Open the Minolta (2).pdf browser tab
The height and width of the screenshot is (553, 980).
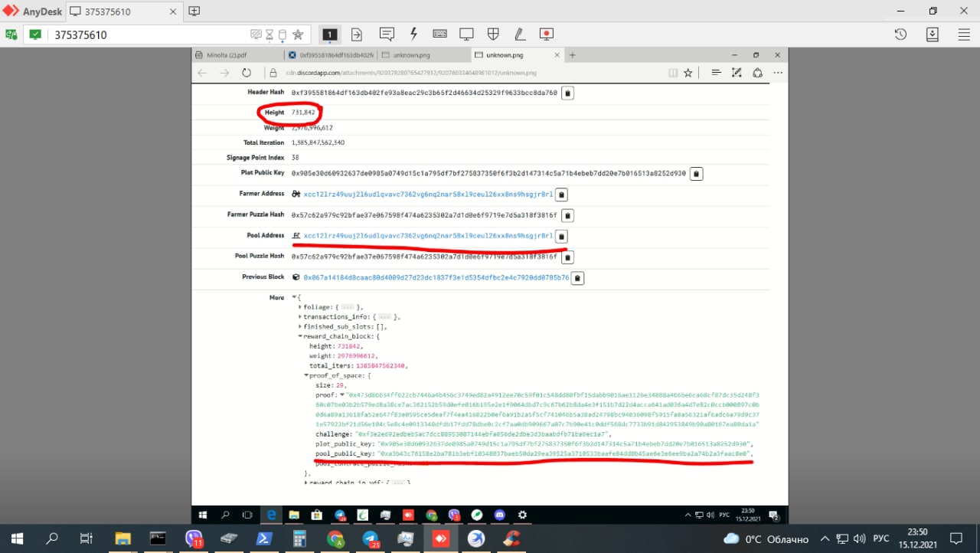pyautogui.click(x=237, y=55)
